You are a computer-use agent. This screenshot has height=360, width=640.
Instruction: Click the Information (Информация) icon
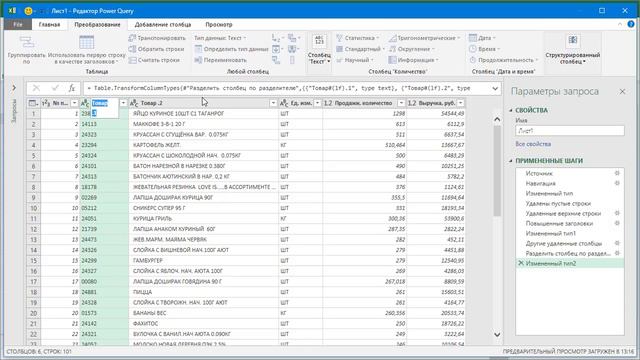(x=392, y=60)
